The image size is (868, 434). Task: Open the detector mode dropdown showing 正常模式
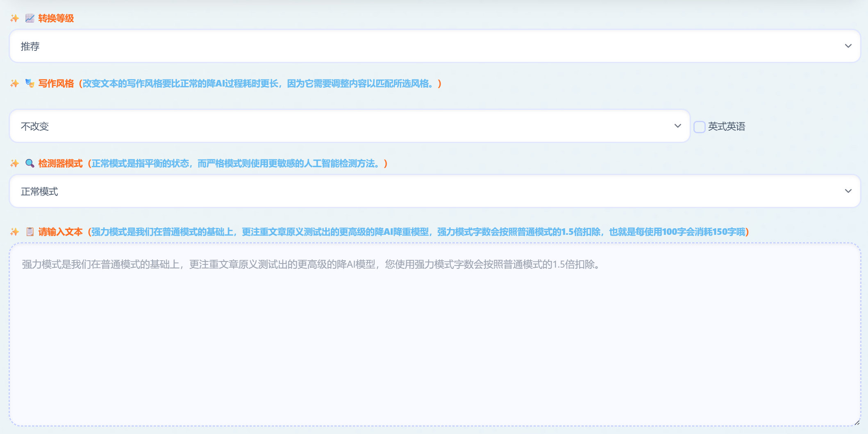(x=434, y=191)
